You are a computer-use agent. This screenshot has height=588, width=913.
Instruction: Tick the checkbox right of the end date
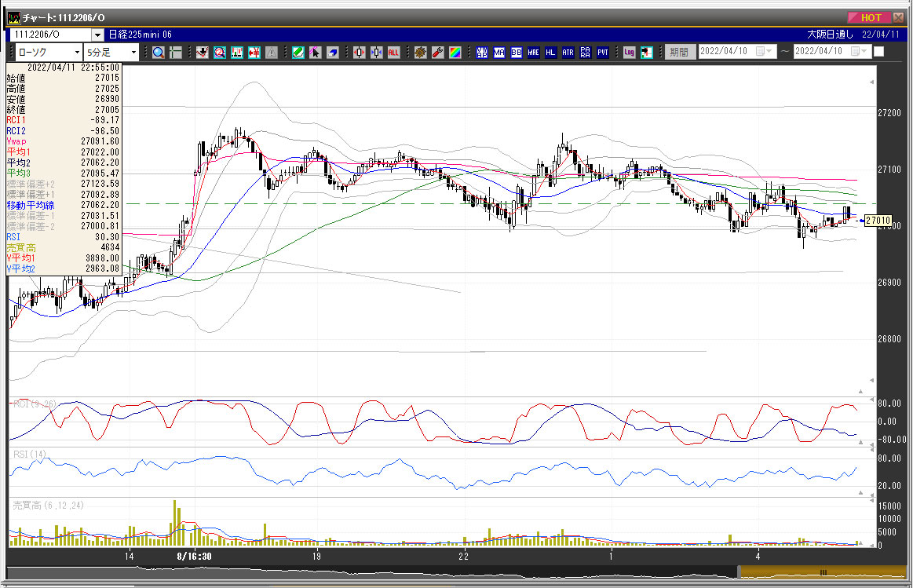coord(878,52)
